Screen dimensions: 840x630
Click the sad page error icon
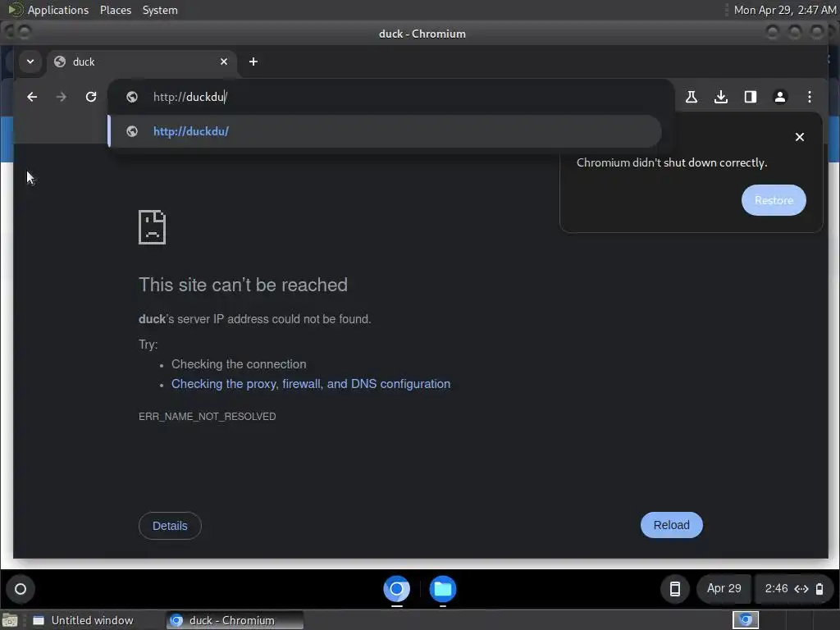(x=152, y=227)
